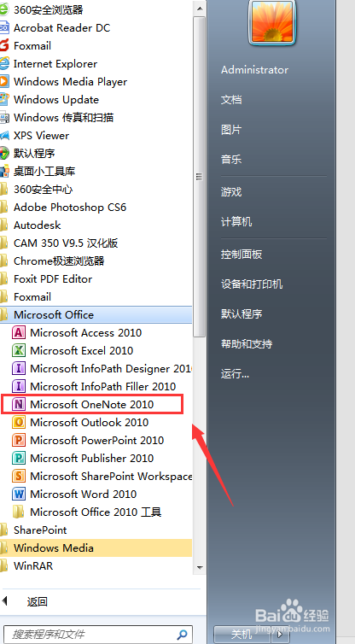Open 帮助和支持
The height and width of the screenshot is (644, 355).
coord(247,344)
